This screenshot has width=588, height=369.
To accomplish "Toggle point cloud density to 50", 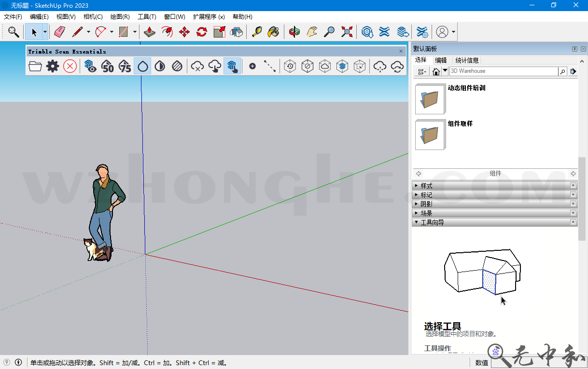I will (107, 66).
